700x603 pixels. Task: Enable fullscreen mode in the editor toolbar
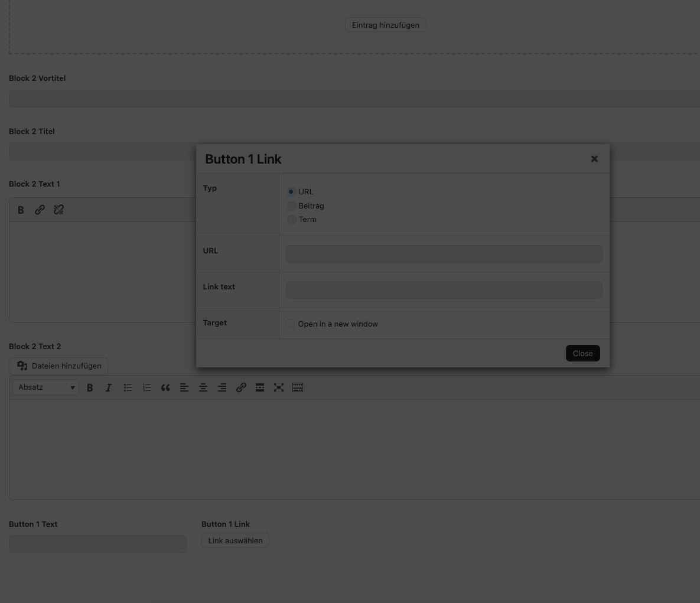[x=279, y=387]
